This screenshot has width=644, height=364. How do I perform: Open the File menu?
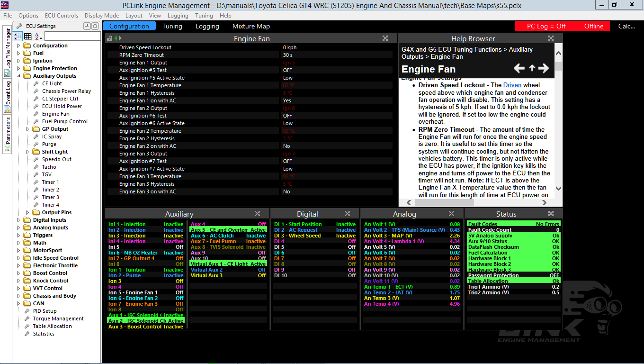coord(8,16)
